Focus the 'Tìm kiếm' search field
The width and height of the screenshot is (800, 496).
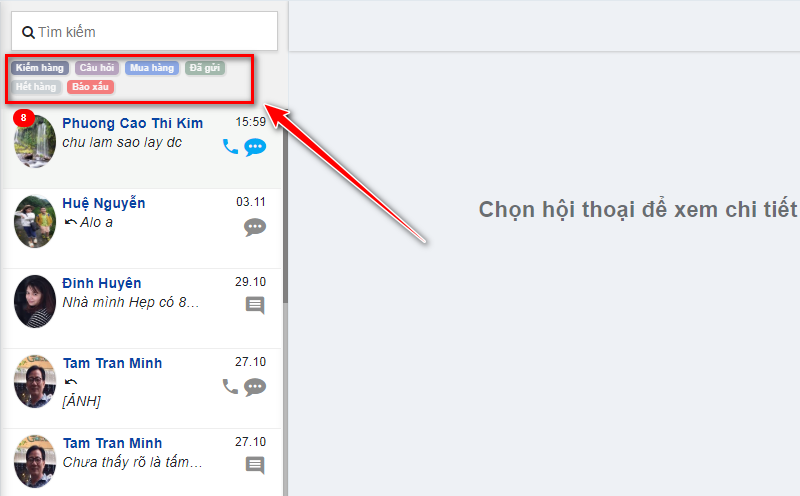click(x=144, y=32)
